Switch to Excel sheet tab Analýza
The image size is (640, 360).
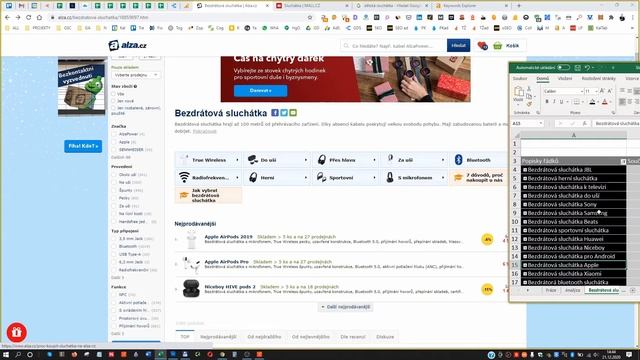(572, 290)
